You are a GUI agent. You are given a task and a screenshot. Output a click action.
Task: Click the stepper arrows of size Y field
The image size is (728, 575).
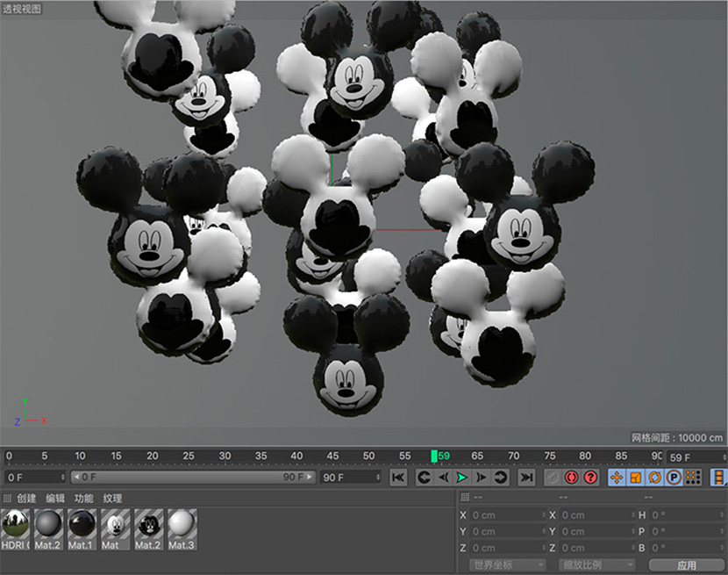click(x=632, y=531)
